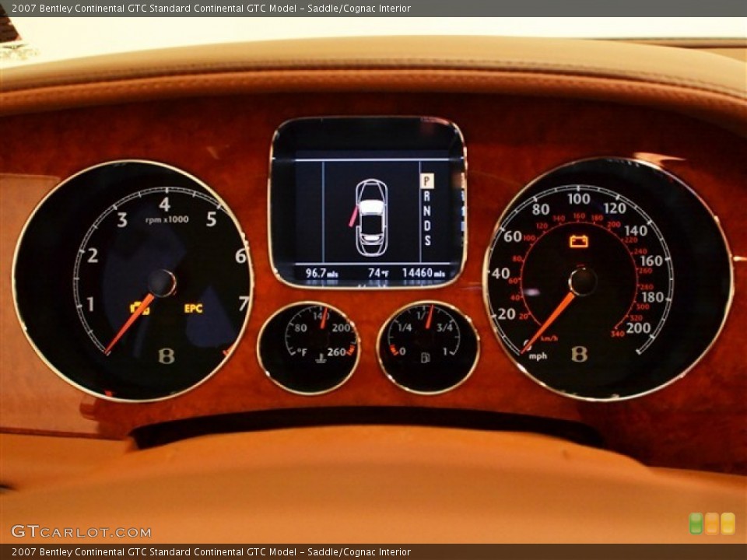This screenshot has width=747, height=560.
Task: Click the 14460 mls odometer reading
Action: (423, 273)
